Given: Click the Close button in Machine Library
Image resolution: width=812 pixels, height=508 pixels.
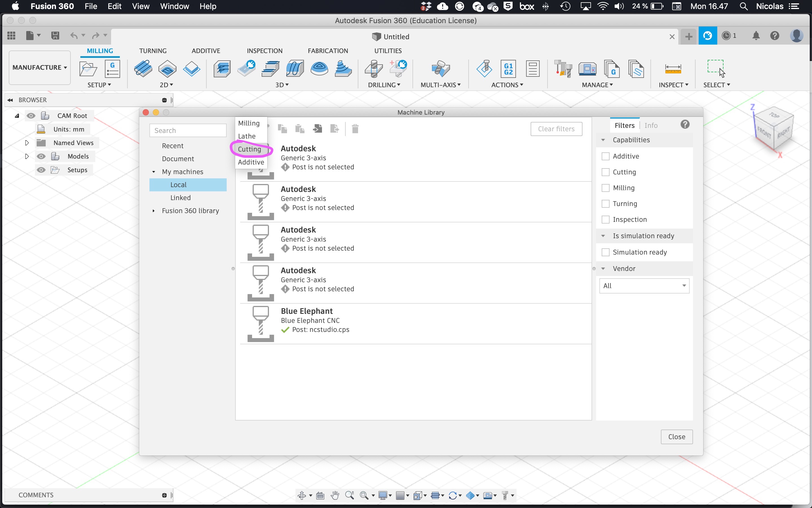Looking at the screenshot, I should tap(677, 437).
